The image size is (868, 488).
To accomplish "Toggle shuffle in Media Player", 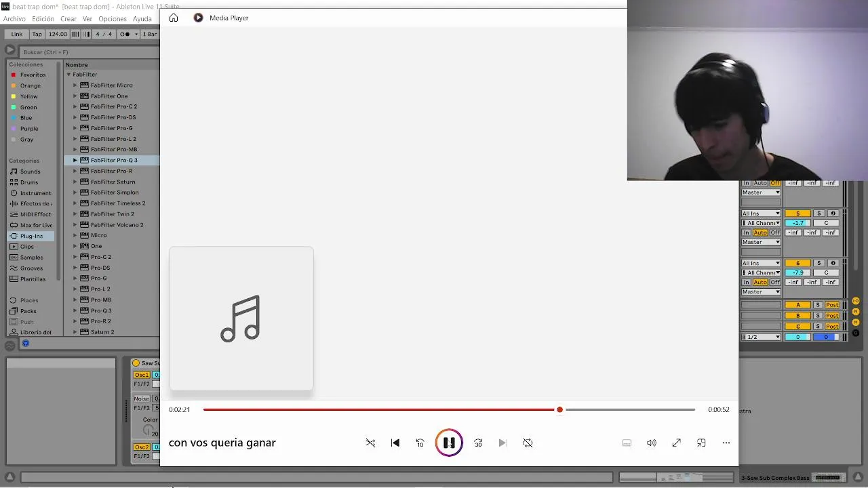I will tap(370, 443).
